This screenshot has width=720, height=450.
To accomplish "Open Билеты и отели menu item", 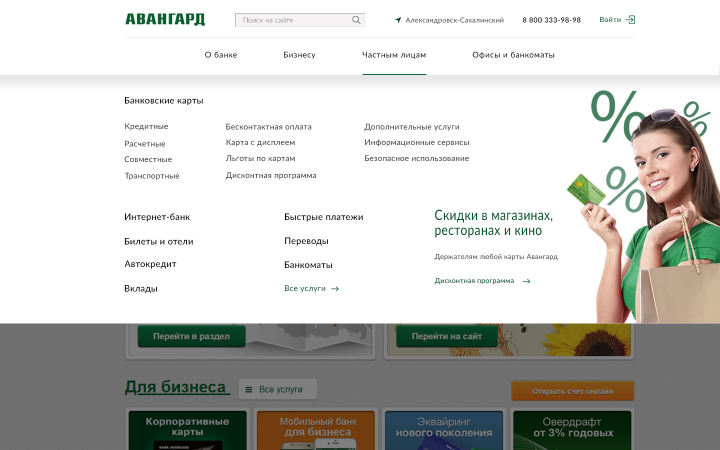I will pos(158,242).
